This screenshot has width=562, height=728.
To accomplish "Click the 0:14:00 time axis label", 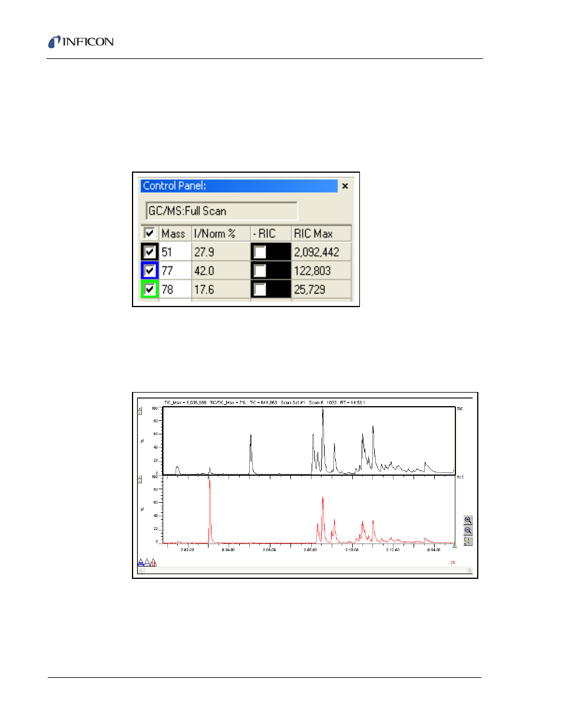I will coord(434,549).
